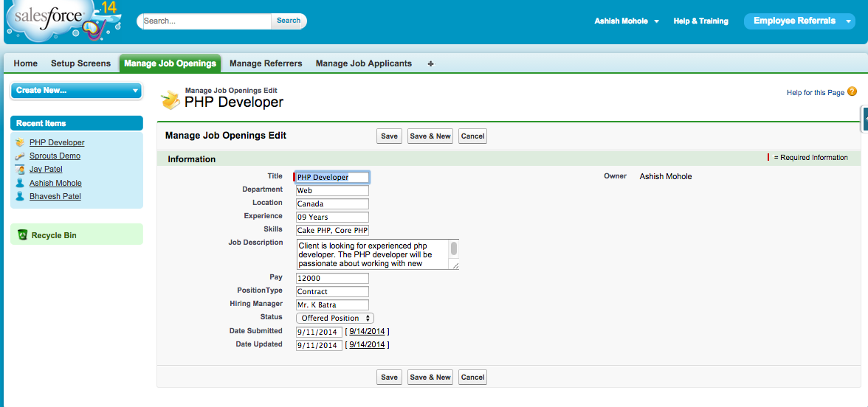Click the Bhavesh Patel person icon
Image resolution: width=868 pixels, height=407 pixels.
(20, 197)
